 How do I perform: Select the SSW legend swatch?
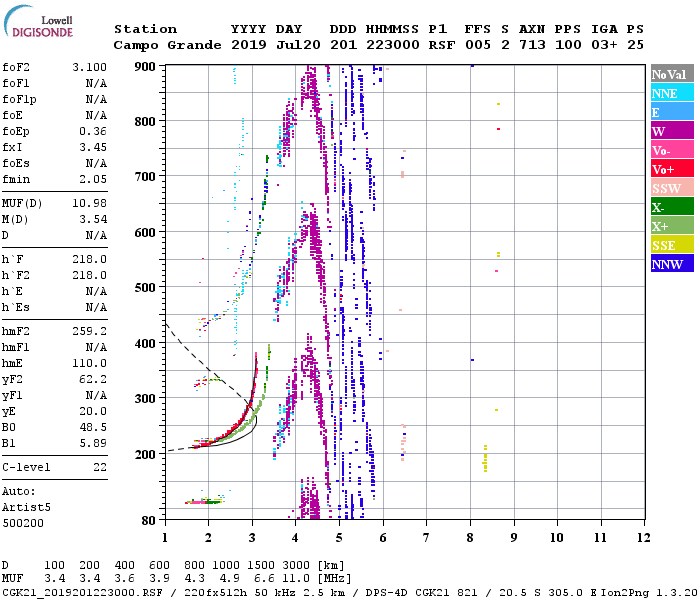(x=672, y=188)
